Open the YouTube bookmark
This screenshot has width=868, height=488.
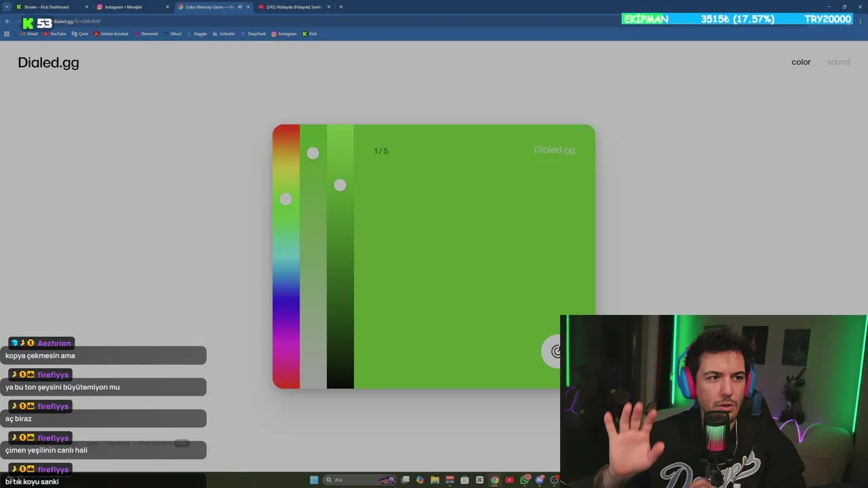click(55, 34)
